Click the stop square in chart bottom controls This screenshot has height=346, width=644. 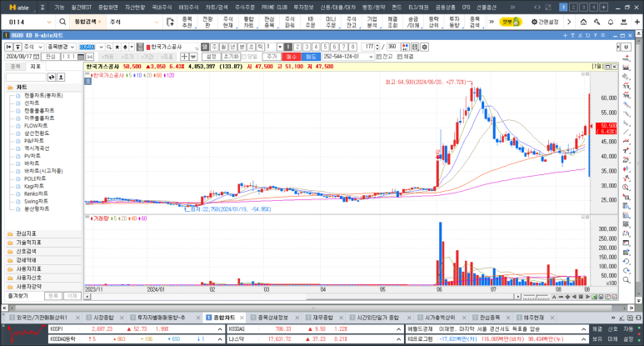[x=581, y=297]
